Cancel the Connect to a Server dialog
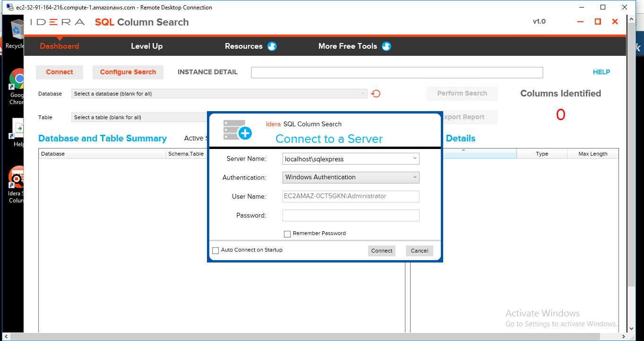The height and width of the screenshot is (341, 644). pyautogui.click(x=419, y=251)
